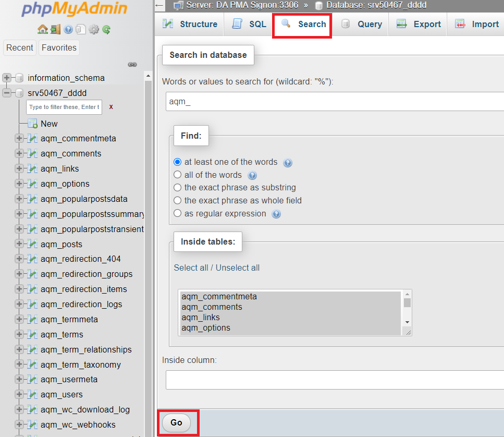Select 'the exact phrase as substring' option
The width and height of the screenshot is (504, 437).
tap(178, 187)
